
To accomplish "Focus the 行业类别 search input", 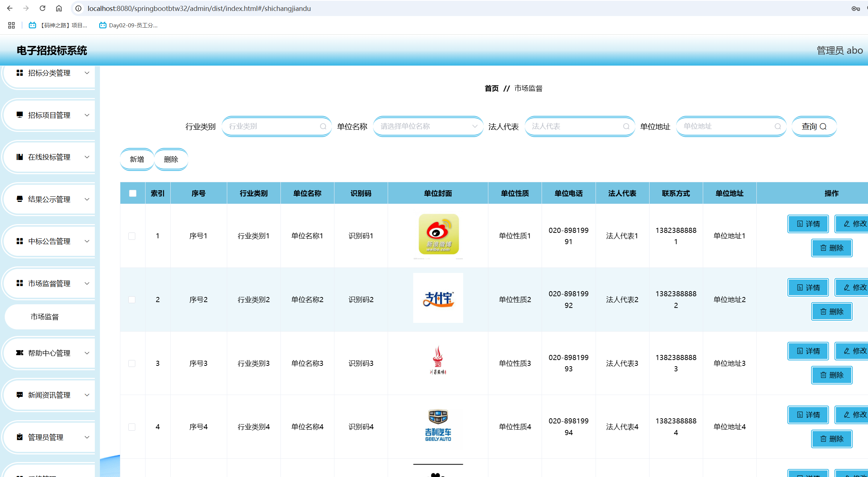I will (276, 126).
